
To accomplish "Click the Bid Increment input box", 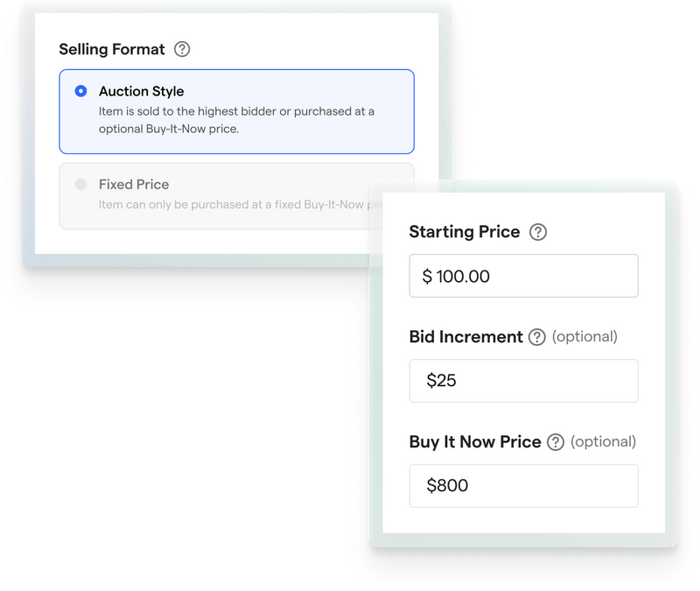I will pos(523,381).
